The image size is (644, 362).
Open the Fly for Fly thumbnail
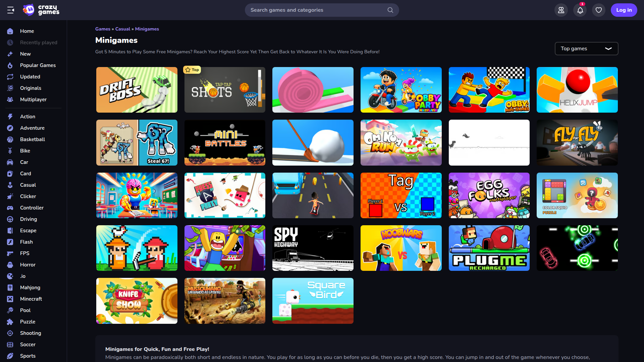[x=577, y=142]
